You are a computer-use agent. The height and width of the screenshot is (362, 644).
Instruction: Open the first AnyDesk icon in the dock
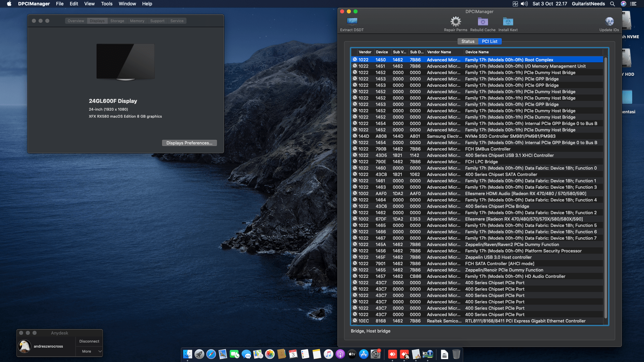(392, 354)
